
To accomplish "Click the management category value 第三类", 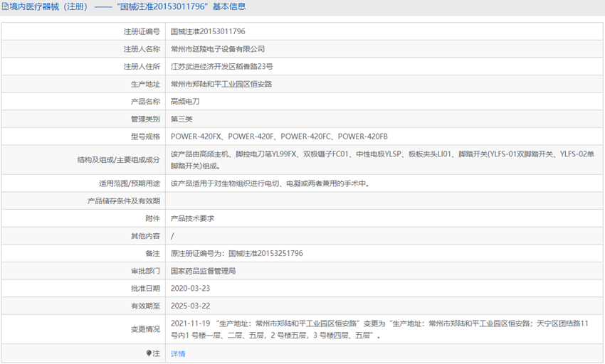I will pyautogui.click(x=181, y=119).
